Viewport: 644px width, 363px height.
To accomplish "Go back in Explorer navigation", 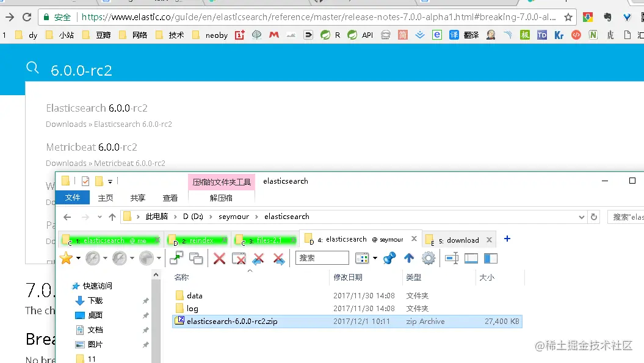I will click(x=67, y=217).
